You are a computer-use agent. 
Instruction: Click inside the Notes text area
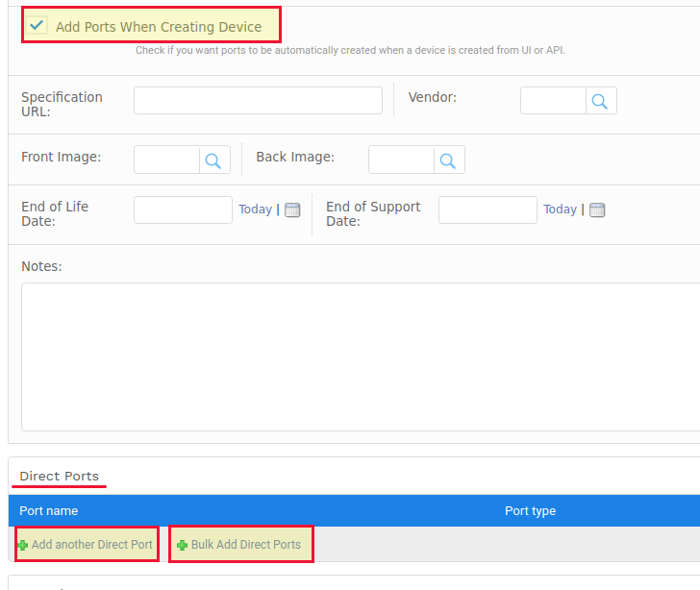361,356
